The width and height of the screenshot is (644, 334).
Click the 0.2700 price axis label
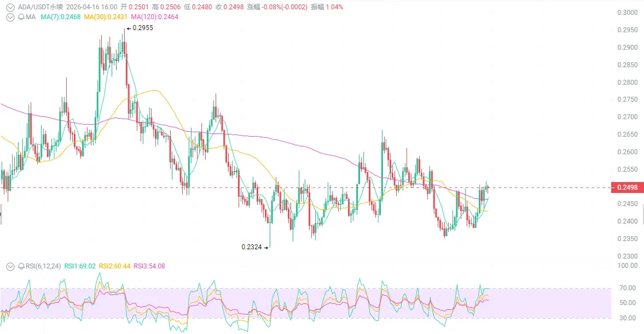pyautogui.click(x=628, y=117)
